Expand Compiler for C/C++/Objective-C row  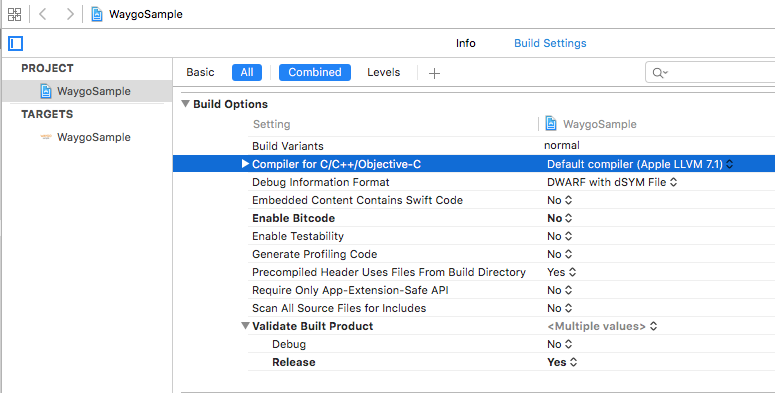tap(245, 164)
